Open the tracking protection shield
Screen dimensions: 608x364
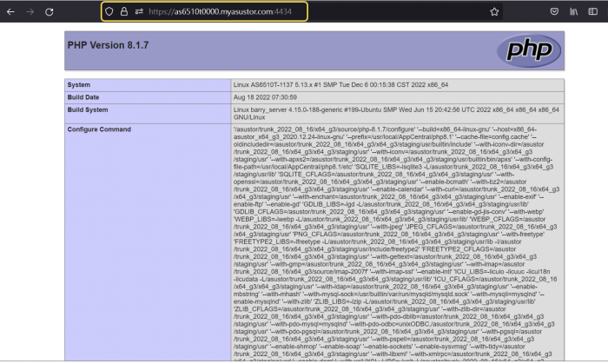point(109,12)
